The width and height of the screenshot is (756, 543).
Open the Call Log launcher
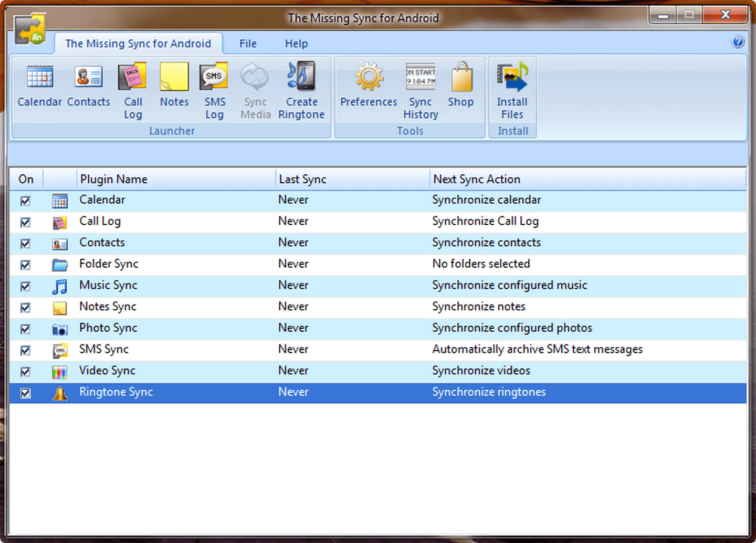133,77
